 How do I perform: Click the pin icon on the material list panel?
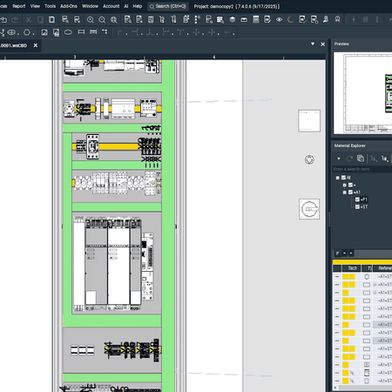pyautogui.click(x=337, y=254)
